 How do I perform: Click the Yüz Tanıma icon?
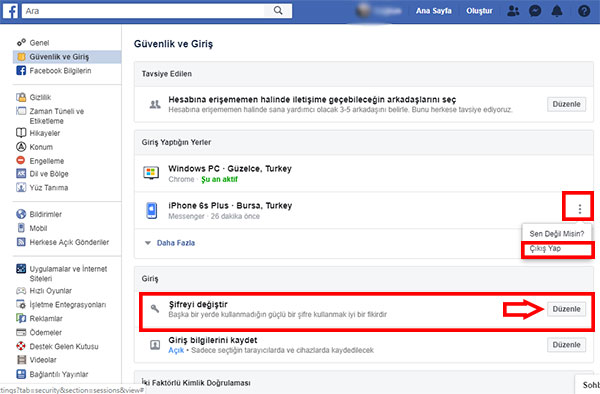coord(21,187)
